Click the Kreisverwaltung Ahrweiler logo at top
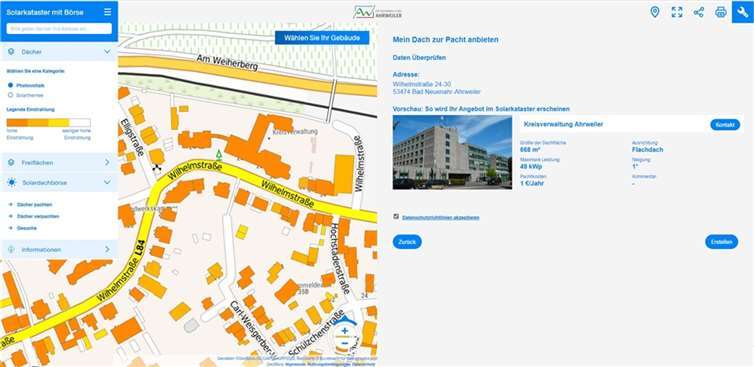Image resolution: width=754 pixels, height=367 pixels. 377,12
